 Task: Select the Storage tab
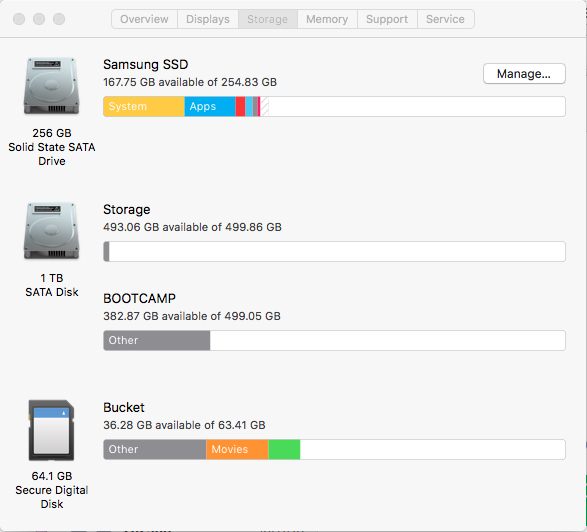pyautogui.click(x=268, y=19)
